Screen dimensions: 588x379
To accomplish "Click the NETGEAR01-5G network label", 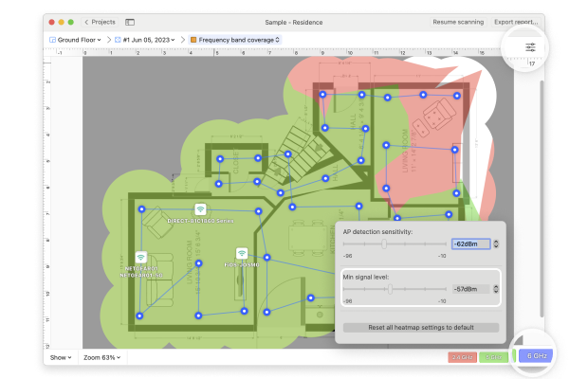I will pos(141,276).
